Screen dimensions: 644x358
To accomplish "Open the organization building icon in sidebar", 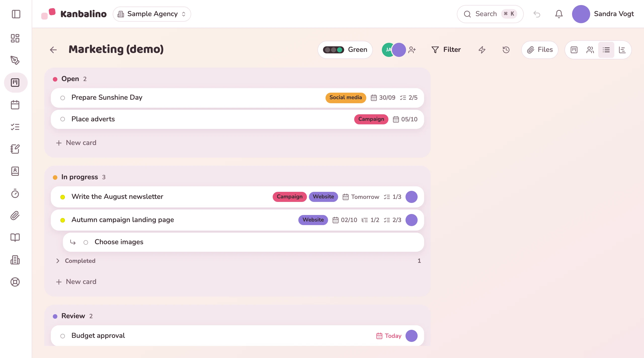I will pos(15,260).
